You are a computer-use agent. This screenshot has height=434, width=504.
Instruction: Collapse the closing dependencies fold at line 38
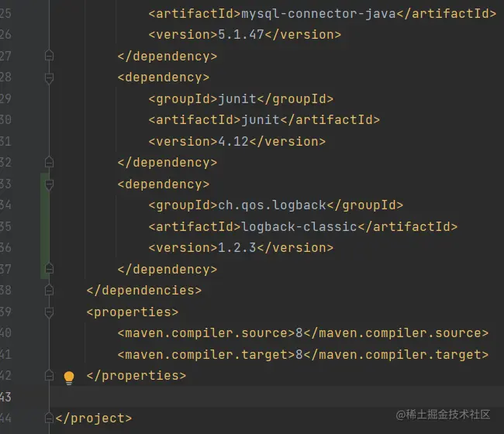point(49,290)
